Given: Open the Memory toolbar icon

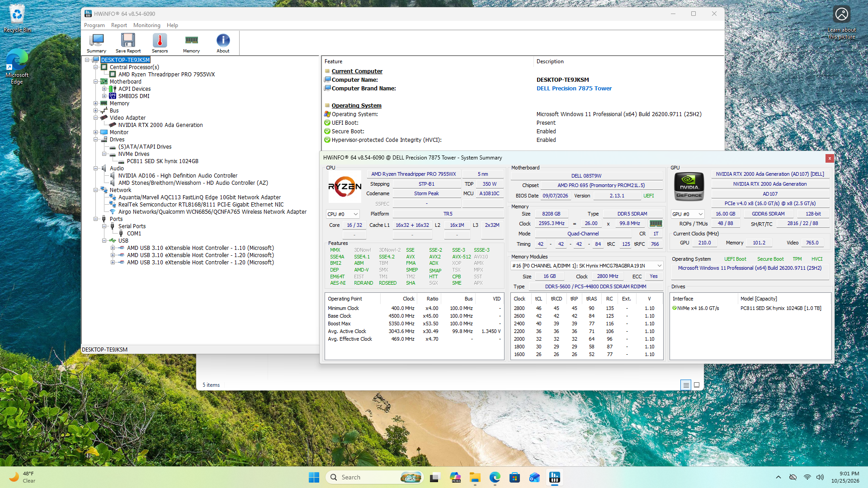Looking at the screenshot, I should (191, 43).
